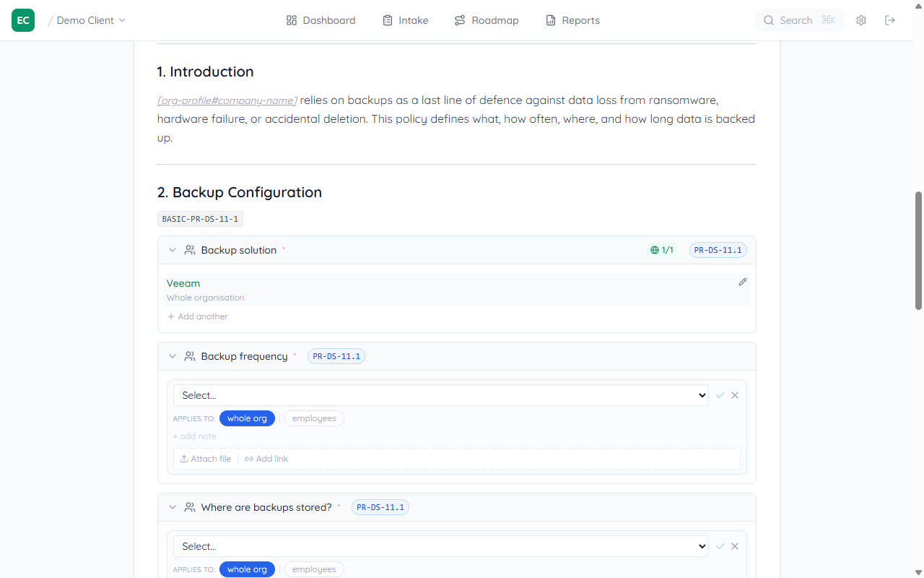Viewport: 924px width, 578px height.
Task: Confirm backup storage location with checkmark icon
Action: [x=720, y=546]
